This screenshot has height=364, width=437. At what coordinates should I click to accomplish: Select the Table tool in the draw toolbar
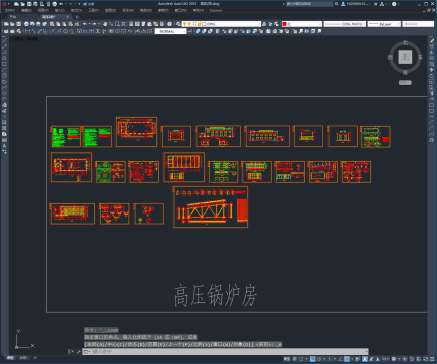click(4, 140)
